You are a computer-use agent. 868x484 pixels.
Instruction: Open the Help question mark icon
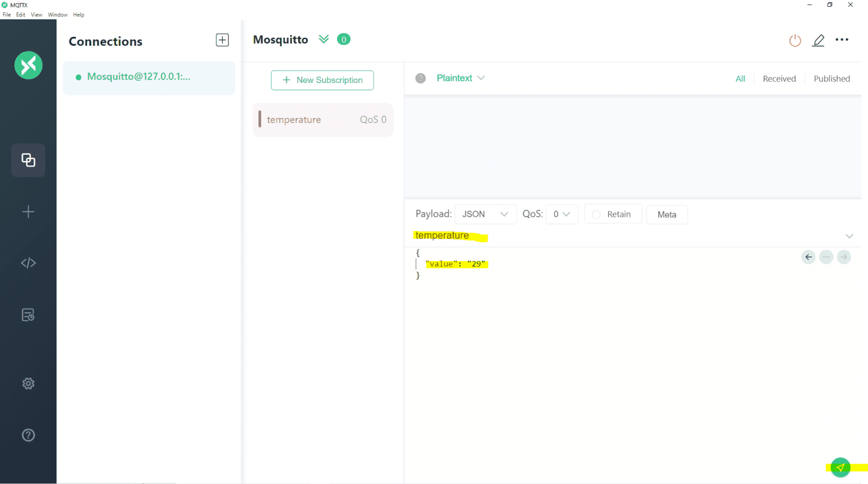pyautogui.click(x=28, y=435)
